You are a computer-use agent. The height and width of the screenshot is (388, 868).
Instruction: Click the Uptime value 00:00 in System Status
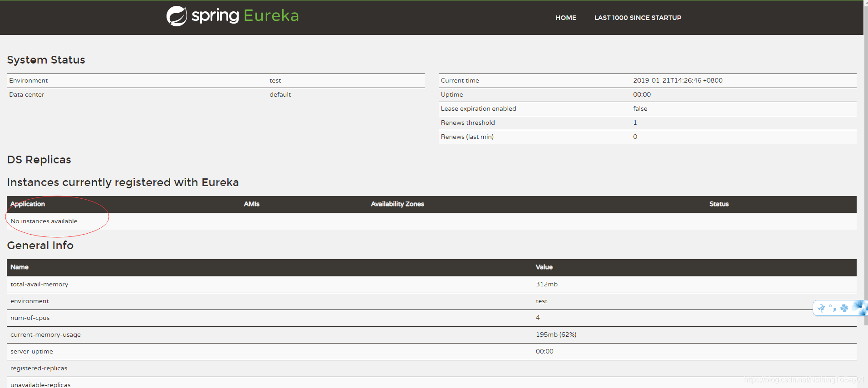(642, 94)
